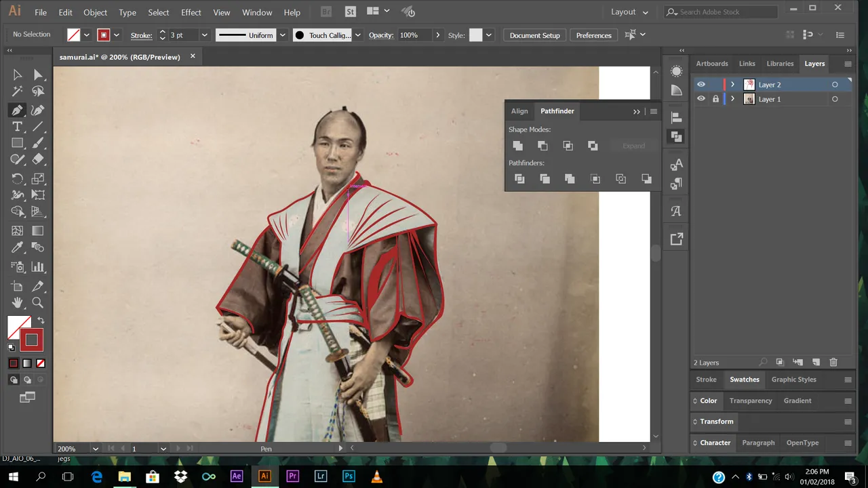Open the Window menu
This screenshot has width=868, height=488.
(x=257, y=12)
